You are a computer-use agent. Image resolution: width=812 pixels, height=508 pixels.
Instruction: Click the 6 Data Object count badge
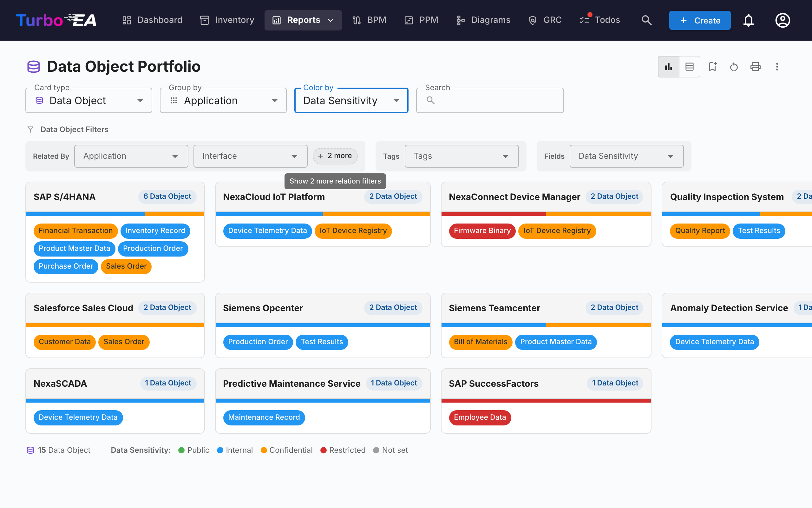click(167, 197)
